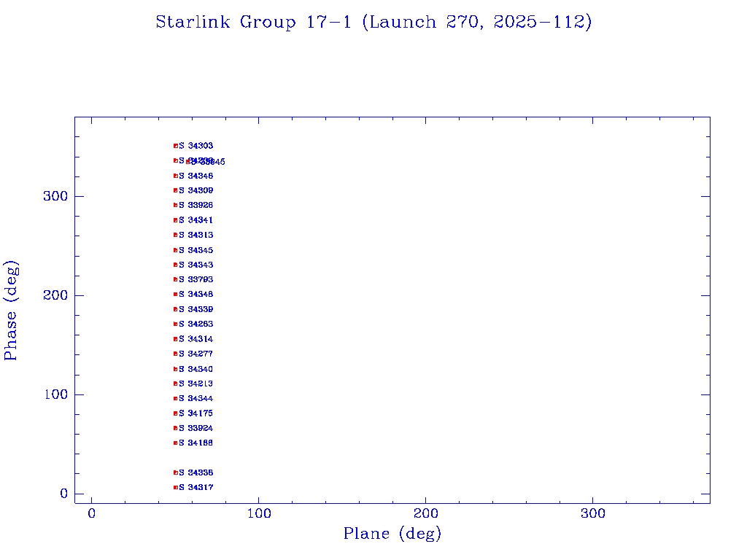Click the S 34213 satellite label

(196, 384)
